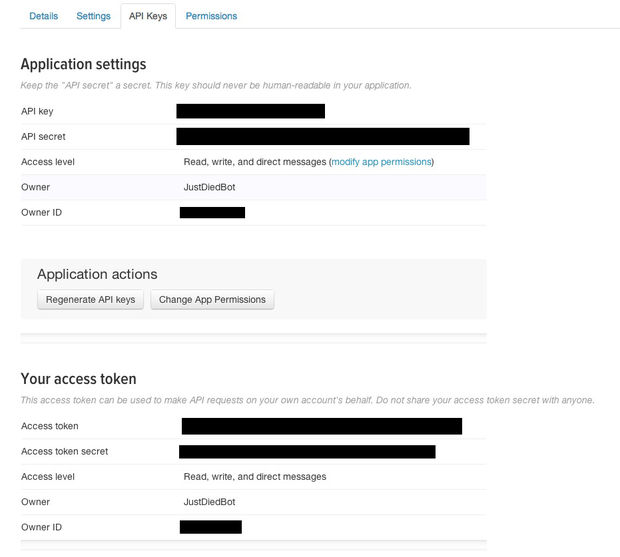Click the API secret row label
This screenshot has height=557, width=620.
click(43, 136)
